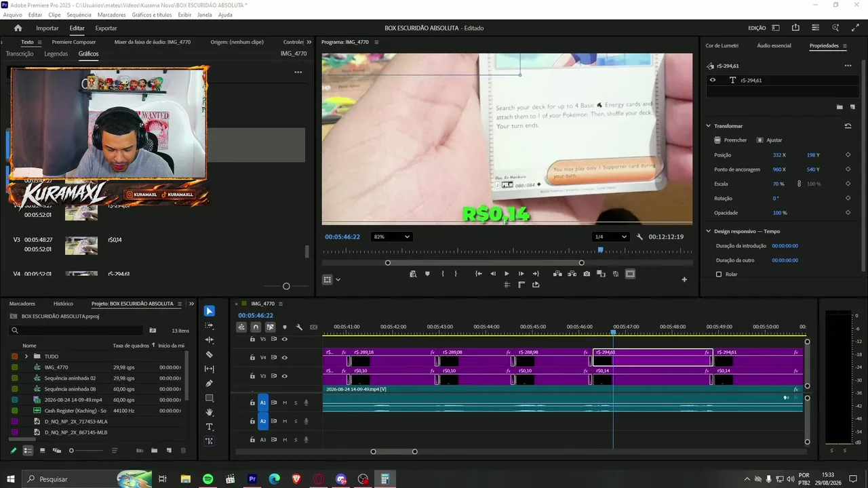Switch to the Histórico tab

click(x=63, y=304)
